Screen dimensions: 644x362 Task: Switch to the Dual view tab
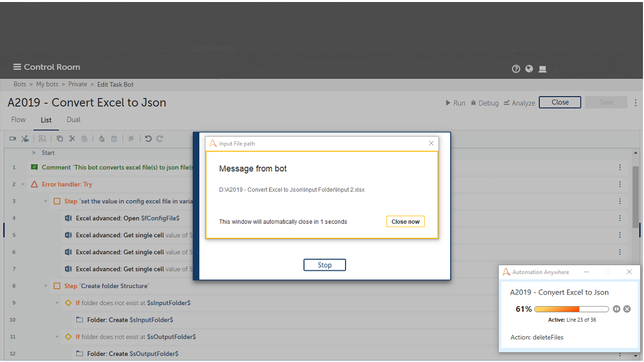click(73, 120)
